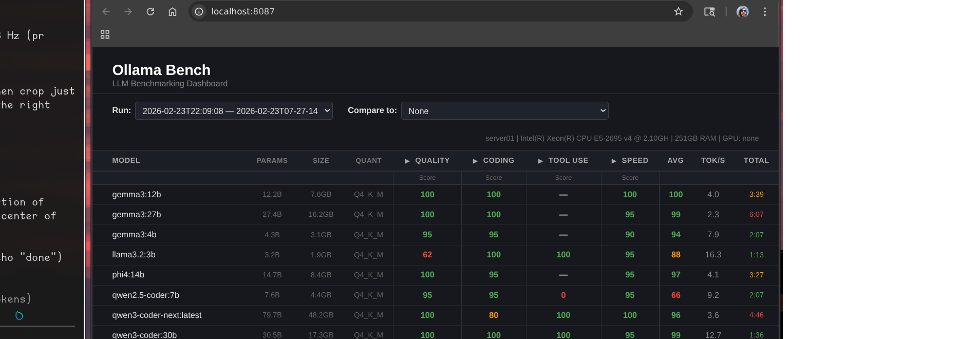980x339 pixels.
Task: Reload the Ollama Bench page
Action: coord(150,11)
